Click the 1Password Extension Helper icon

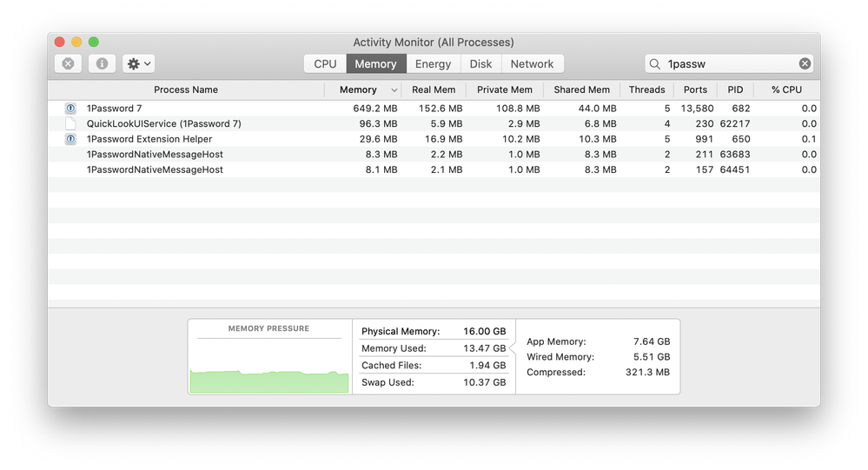pyautogui.click(x=70, y=139)
